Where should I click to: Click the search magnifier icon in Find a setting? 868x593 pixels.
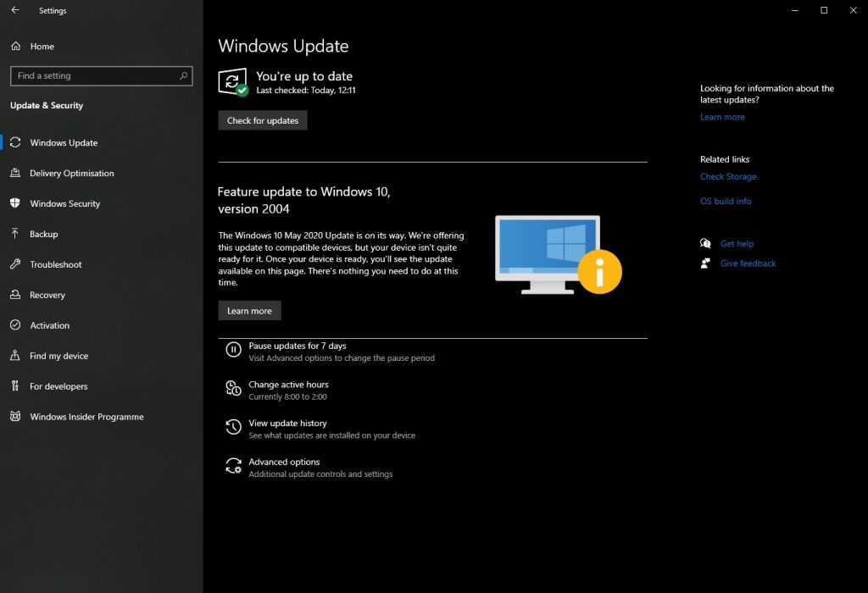click(x=183, y=75)
